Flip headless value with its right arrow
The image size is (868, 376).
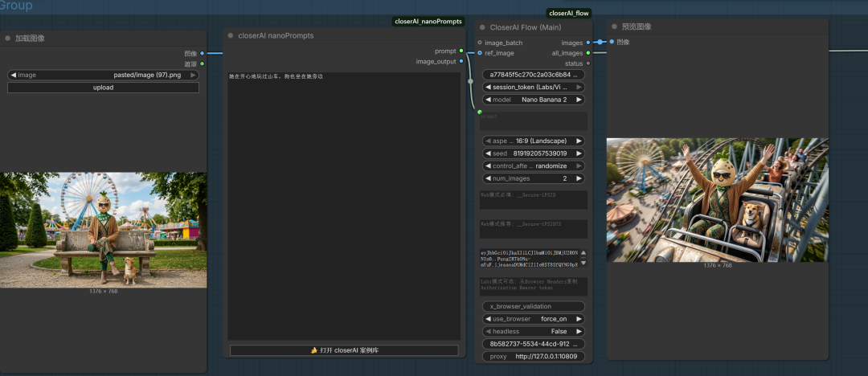579,331
